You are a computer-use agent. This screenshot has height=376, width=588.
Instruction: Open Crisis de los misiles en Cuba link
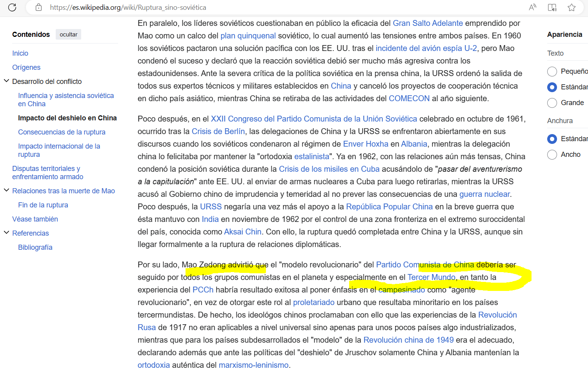(x=329, y=169)
